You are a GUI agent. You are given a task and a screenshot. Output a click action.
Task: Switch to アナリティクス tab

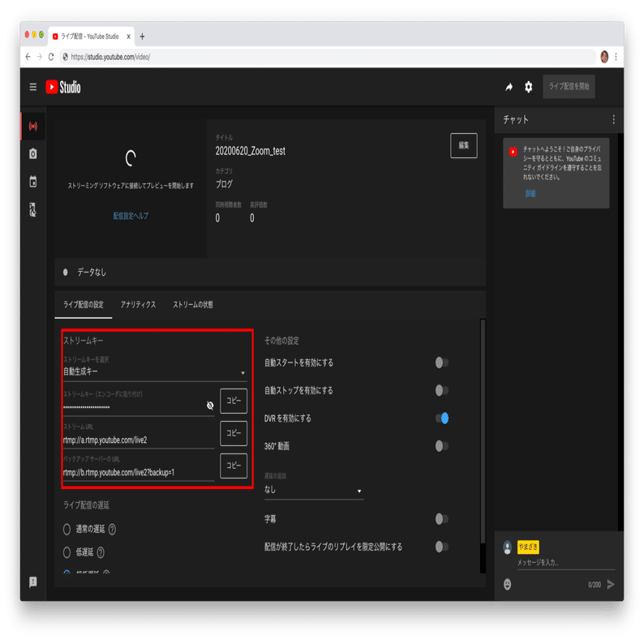(138, 305)
